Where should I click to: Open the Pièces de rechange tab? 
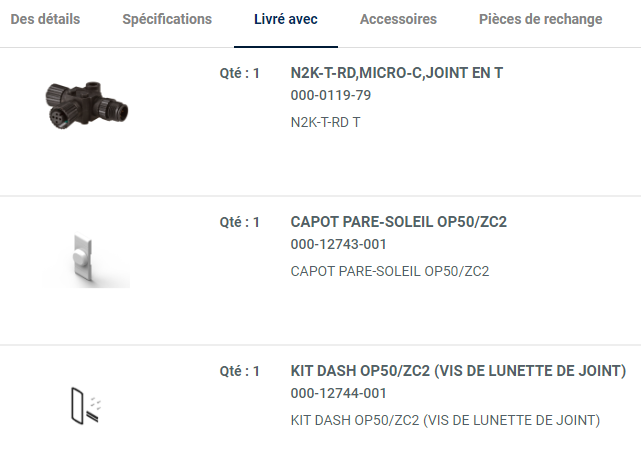click(540, 19)
